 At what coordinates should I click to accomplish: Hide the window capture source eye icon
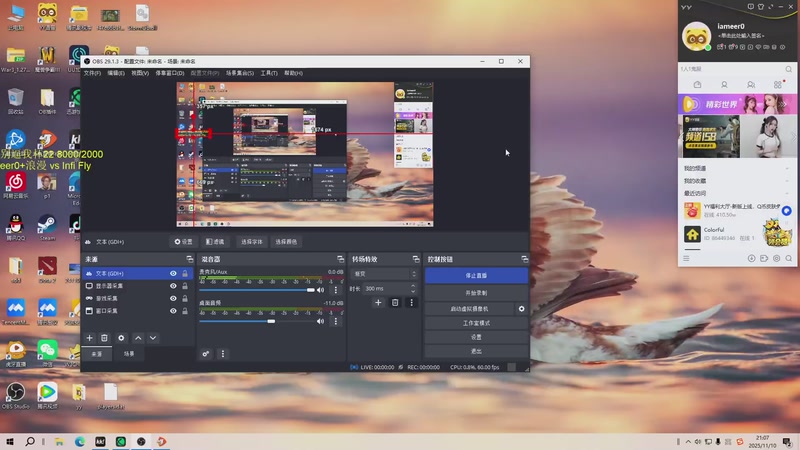click(173, 311)
